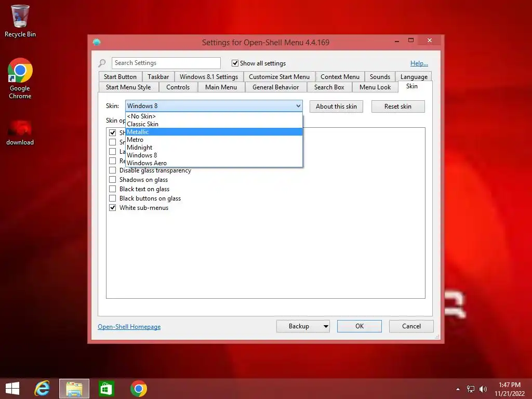Open Internet Explorer from the taskbar
This screenshot has height=399, width=532.
tap(42, 389)
